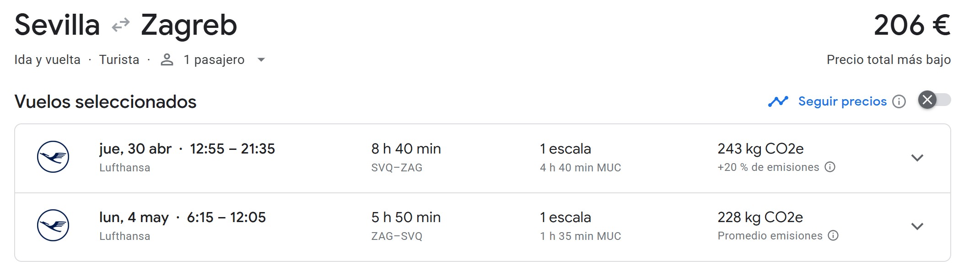The image size is (980, 276).
Task: Click info icon next to Promedio emisiones
Action: [834, 236]
